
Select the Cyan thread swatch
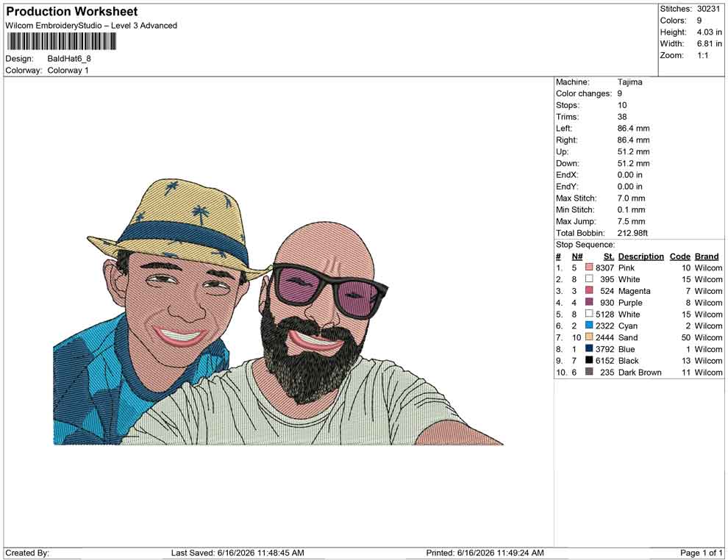coord(589,326)
